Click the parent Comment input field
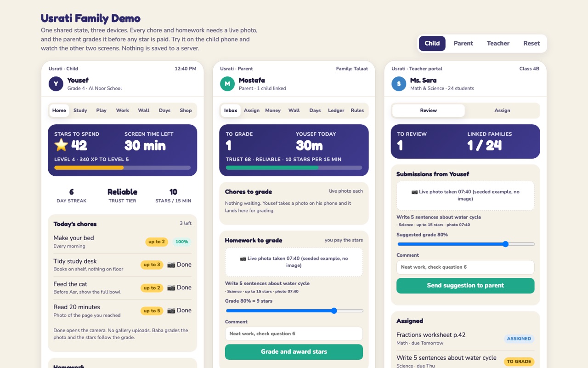 pos(294,334)
